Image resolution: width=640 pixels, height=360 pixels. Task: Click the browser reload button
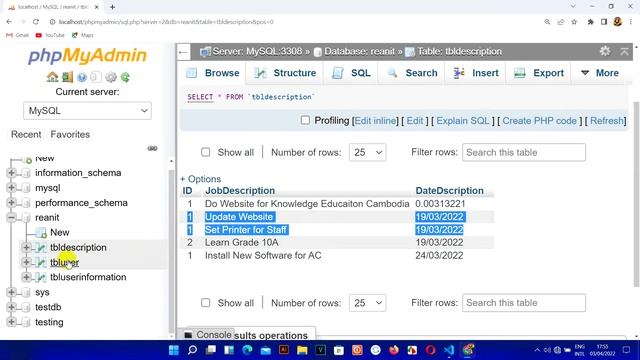[36, 22]
